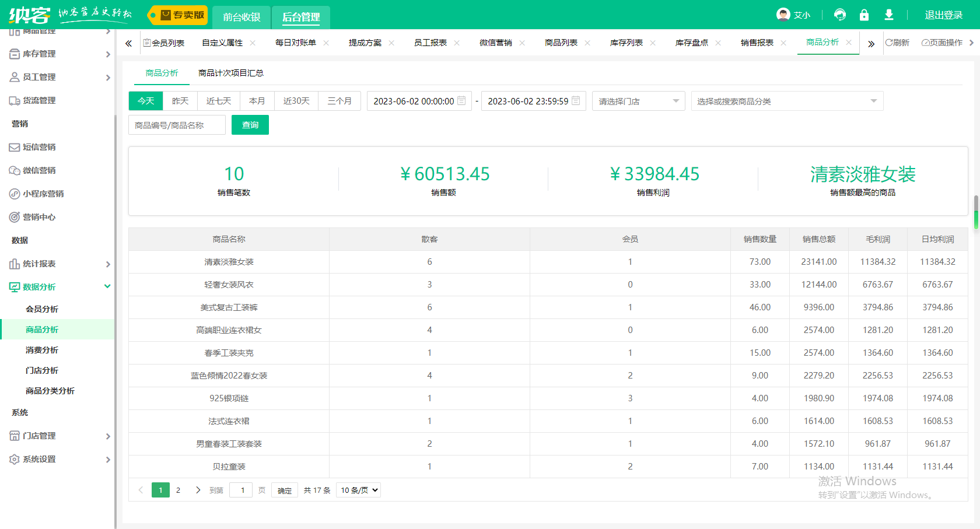Switch to 商品计次项目汇总 tab
The width and height of the screenshot is (980, 529).
[x=231, y=73]
